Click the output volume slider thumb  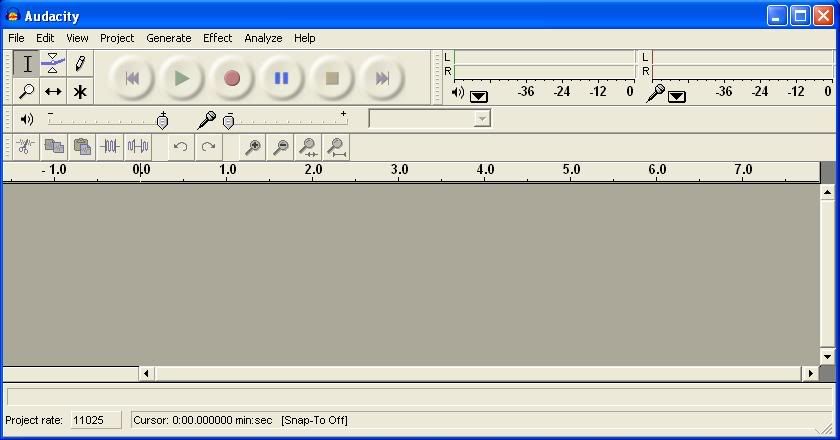click(x=162, y=121)
